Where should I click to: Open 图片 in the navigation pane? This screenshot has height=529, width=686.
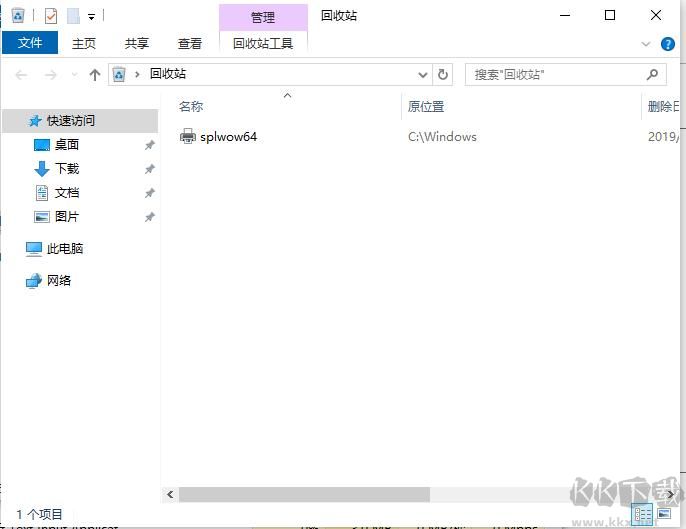point(66,217)
